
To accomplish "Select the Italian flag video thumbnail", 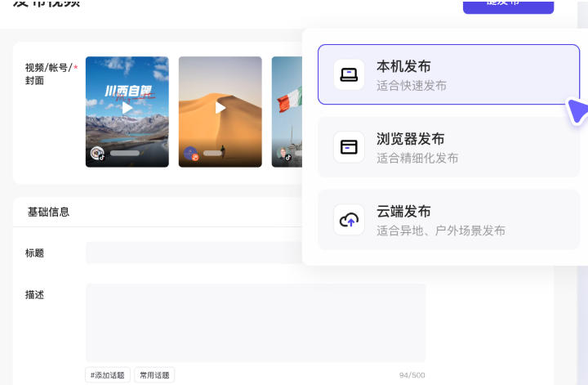I will 287,111.
